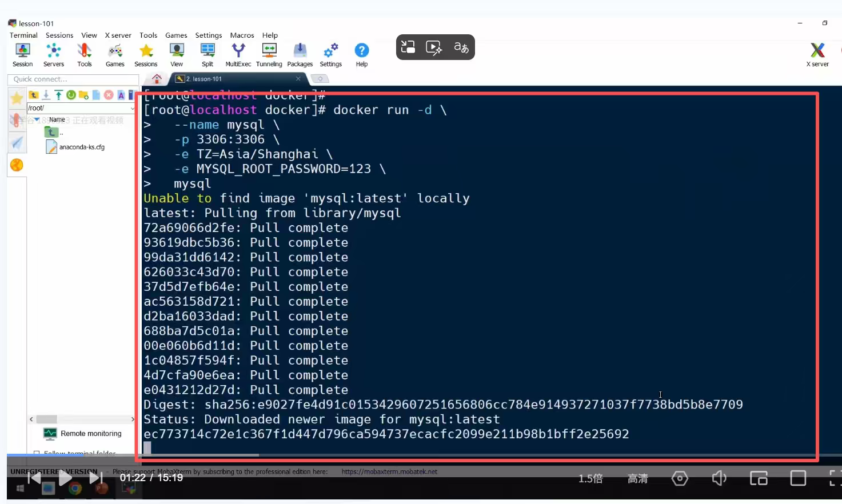Click the SFTP upload arrow icon
The height and width of the screenshot is (504, 842).
(x=58, y=95)
